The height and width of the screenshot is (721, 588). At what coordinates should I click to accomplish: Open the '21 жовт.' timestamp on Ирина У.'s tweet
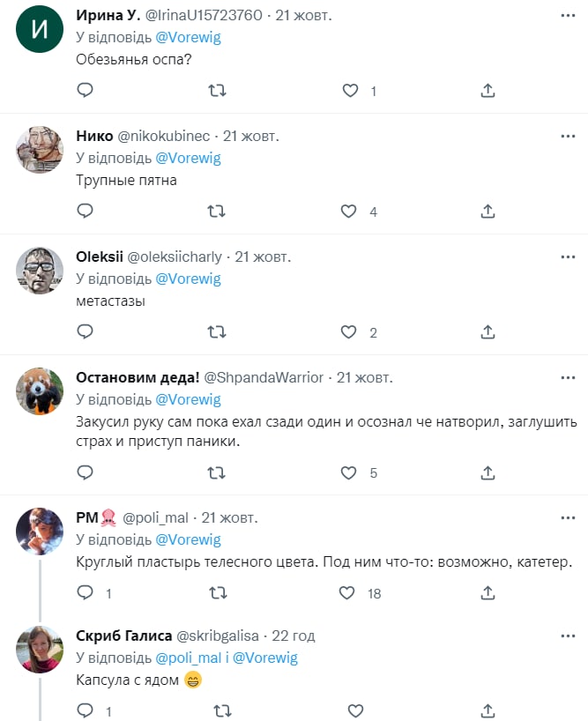(x=302, y=17)
